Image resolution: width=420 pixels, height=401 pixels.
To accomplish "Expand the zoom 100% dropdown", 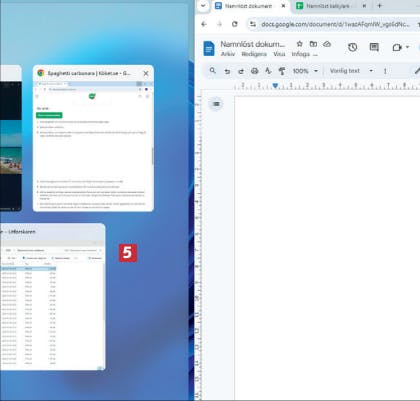I will tap(305, 71).
